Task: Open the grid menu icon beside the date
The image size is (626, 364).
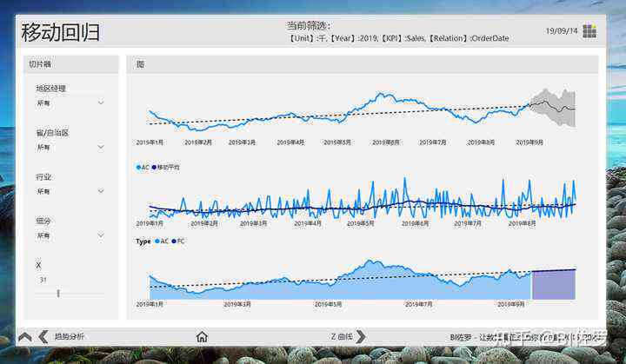Action: tap(589, 31)
